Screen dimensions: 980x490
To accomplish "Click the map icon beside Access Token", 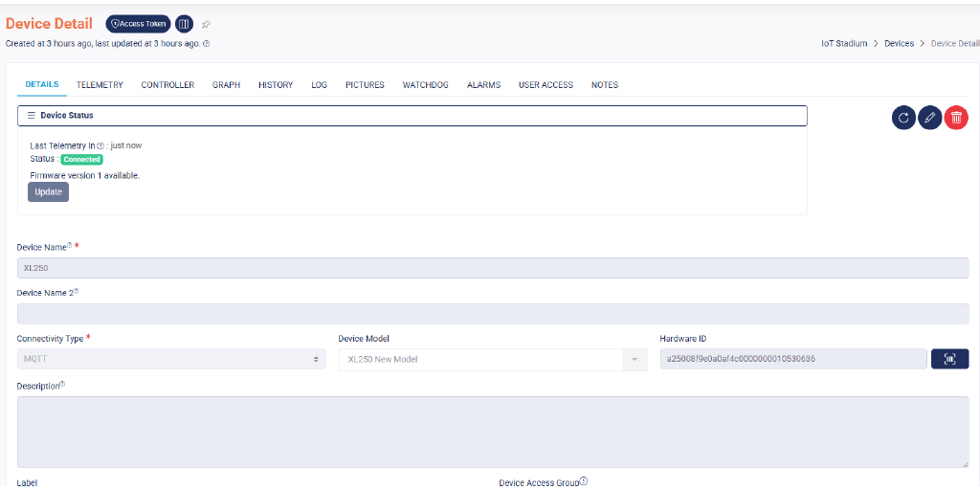I will point(185,24).
